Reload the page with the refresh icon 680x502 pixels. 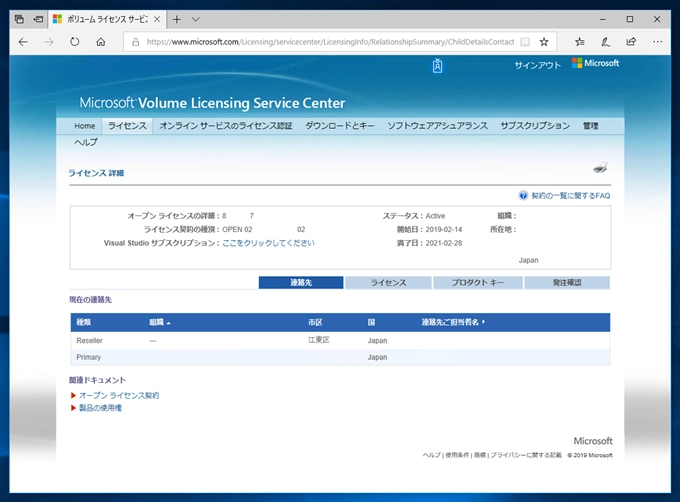click(x=75, y=42)
